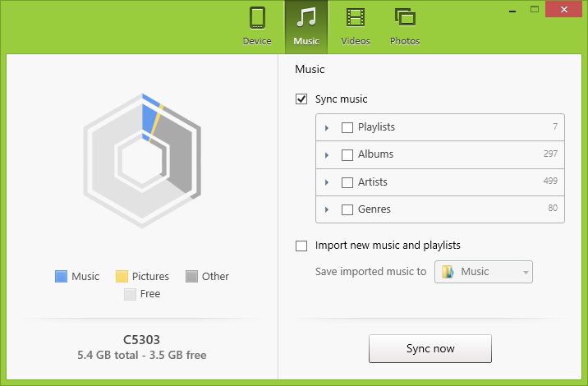This screenshot has width=588, height=386.
Task: Open the Device tab phone icon
Action: pyautogui.click(x=257, y=17)
